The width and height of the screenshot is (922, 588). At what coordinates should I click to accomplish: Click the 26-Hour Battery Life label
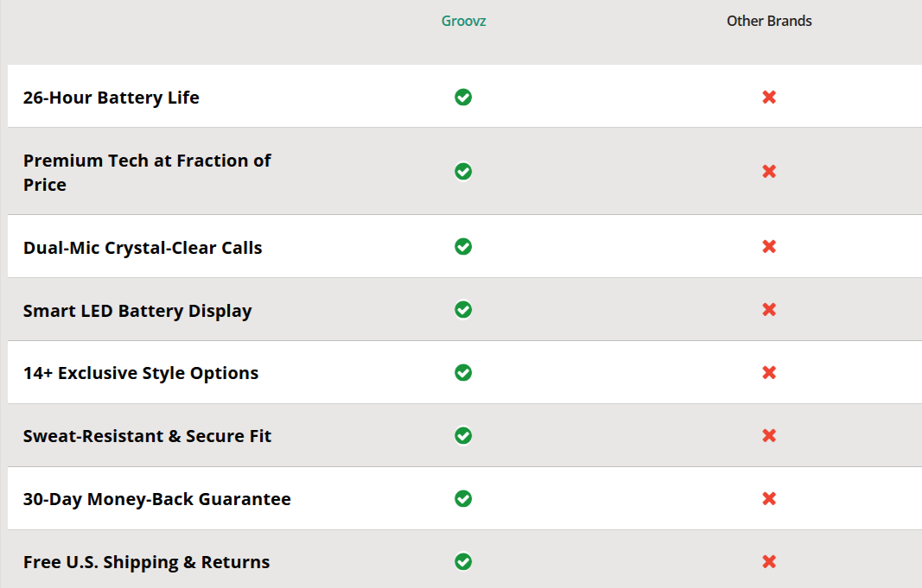111,98
